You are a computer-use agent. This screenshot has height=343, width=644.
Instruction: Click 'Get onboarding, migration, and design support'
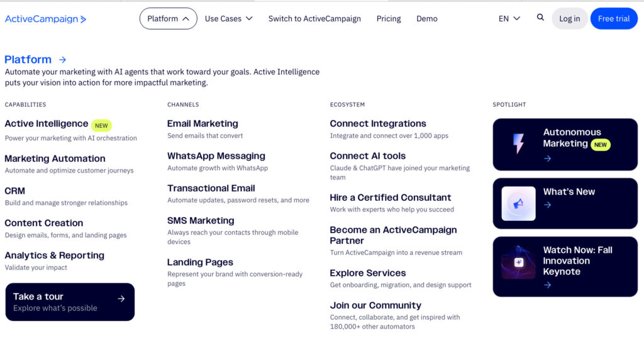point(401,285)
